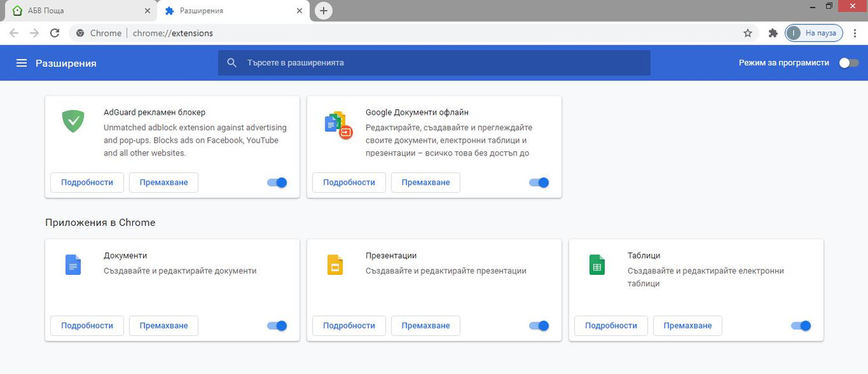Click the AdGuard рекламен блокер title
Screen dimensions: 868x374
(155, 112)
